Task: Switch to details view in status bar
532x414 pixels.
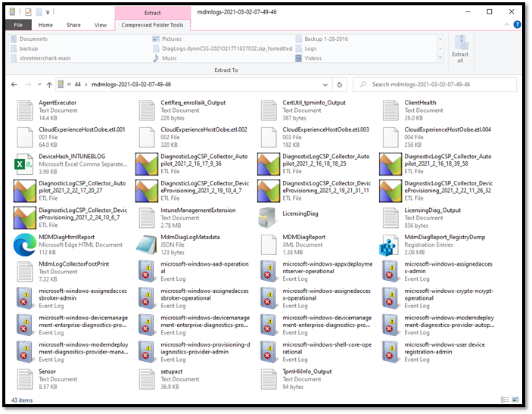Action: click(x=505, y=400)
